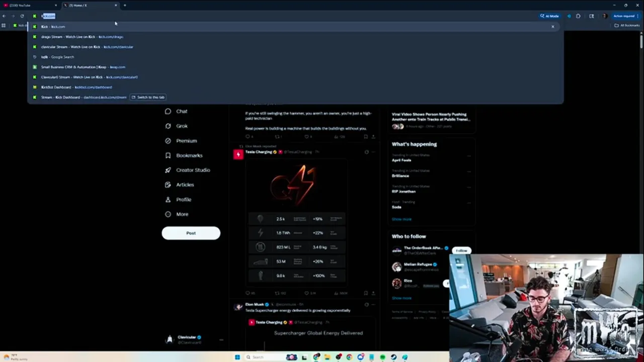Close the YouTube tab
This screenshot has height=362, width=644.
[x=56, y=5]
